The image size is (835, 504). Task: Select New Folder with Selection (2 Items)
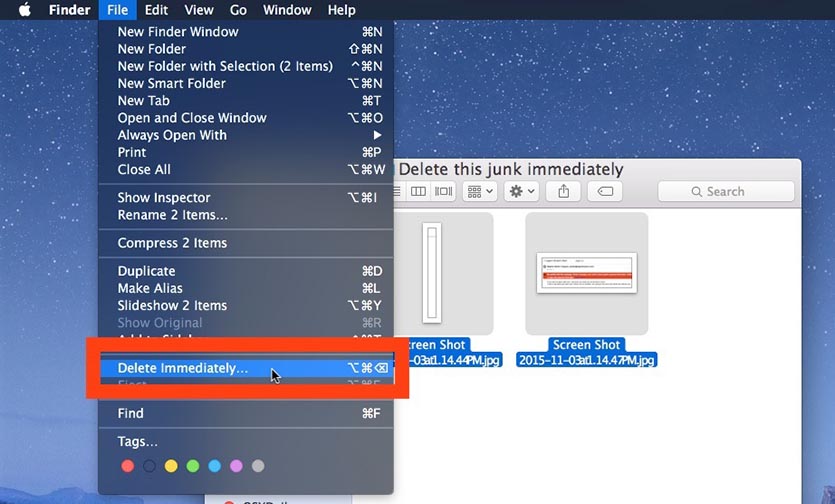click(x=246, y=66)
